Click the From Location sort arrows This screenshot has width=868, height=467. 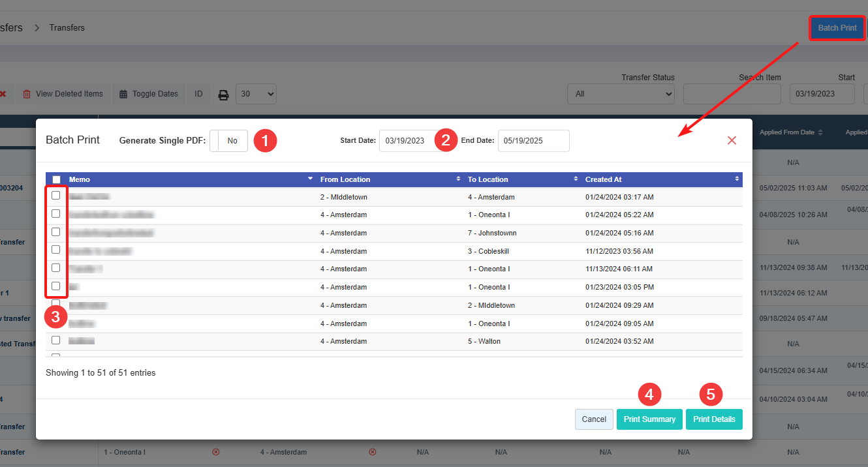[459, 179]
